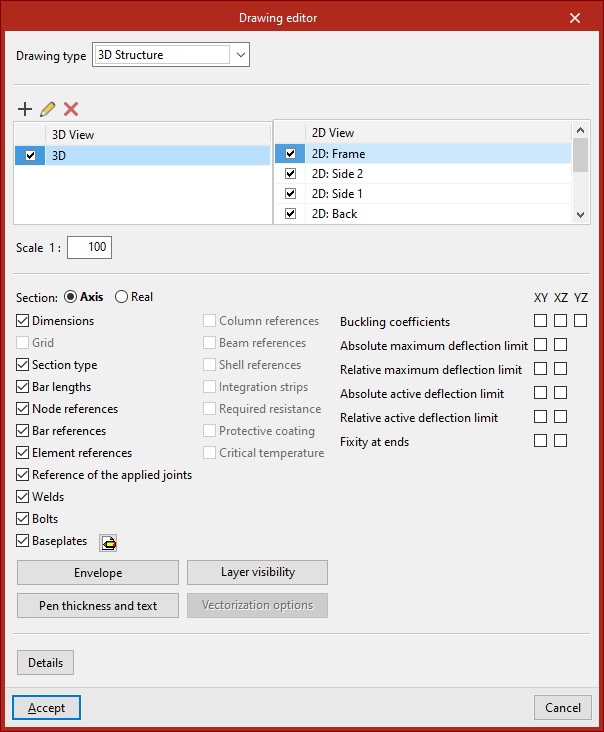Screen dimensions: 604x732
Task: Click the Scale input field
Action: coord(90,247)
